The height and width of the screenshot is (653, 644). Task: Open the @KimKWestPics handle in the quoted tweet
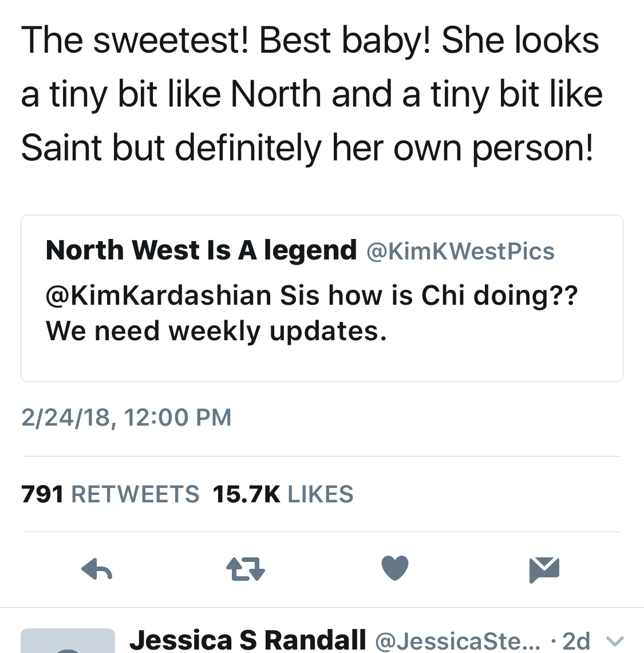click(x=460, y=251)
